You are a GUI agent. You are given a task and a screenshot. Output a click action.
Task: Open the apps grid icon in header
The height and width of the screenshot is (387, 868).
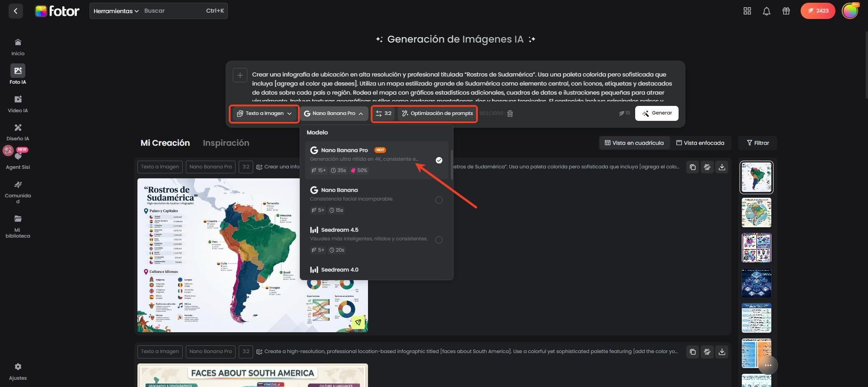(x=747, y=11)
